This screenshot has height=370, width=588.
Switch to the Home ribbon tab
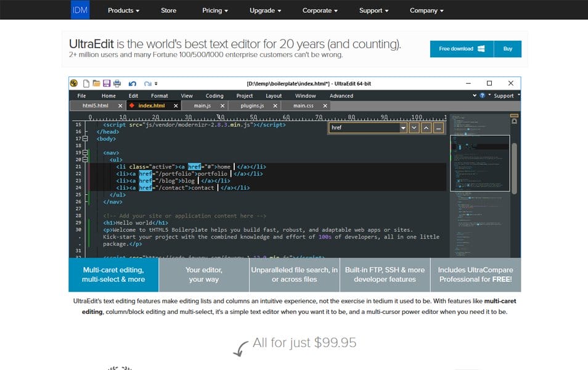[108, 96]
